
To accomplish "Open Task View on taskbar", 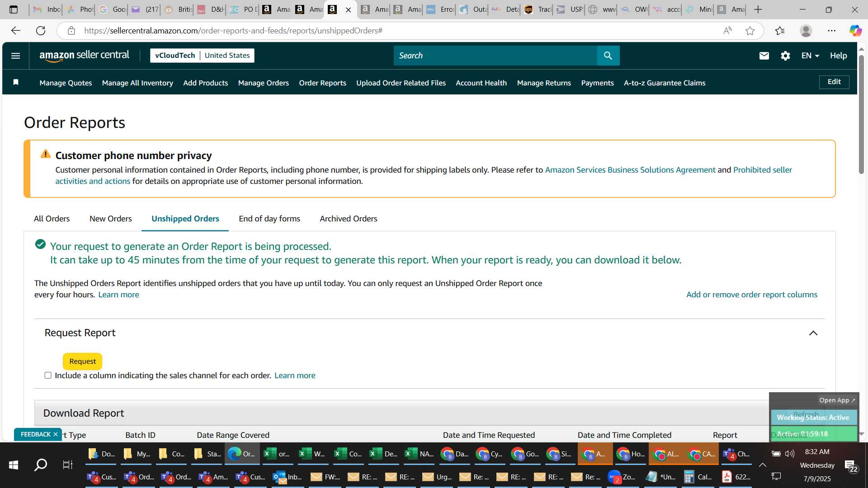I will tap(68, 465).
